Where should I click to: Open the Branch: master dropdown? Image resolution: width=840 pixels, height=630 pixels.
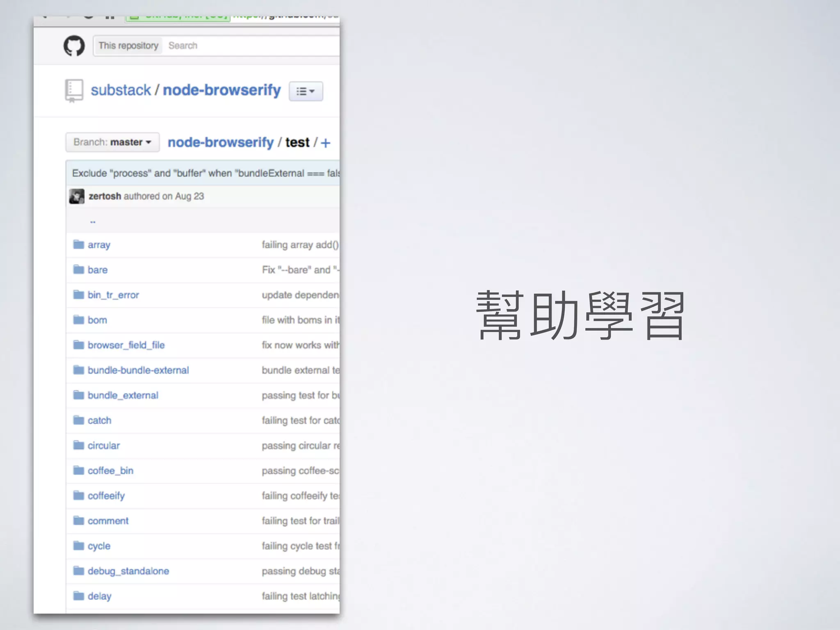coord(112,142)
